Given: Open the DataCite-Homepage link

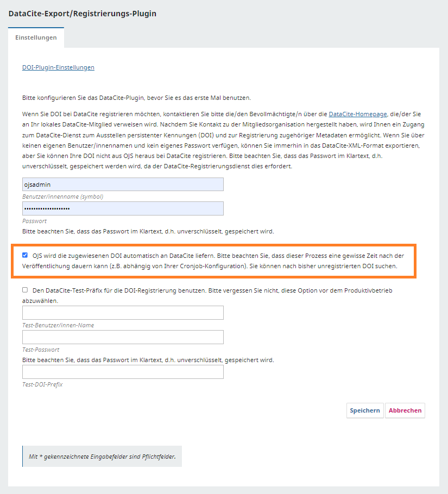Looking at the screenshot, I should pos(358,115).
